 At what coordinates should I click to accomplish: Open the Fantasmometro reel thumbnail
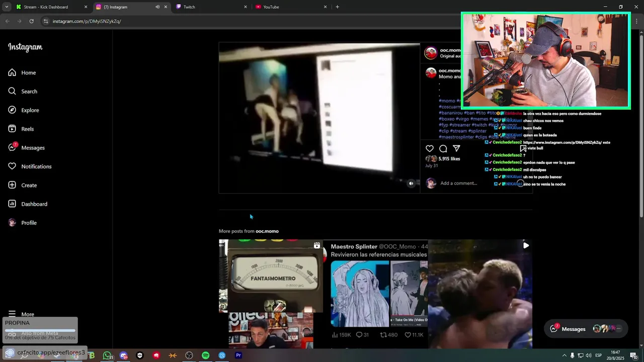271,294
